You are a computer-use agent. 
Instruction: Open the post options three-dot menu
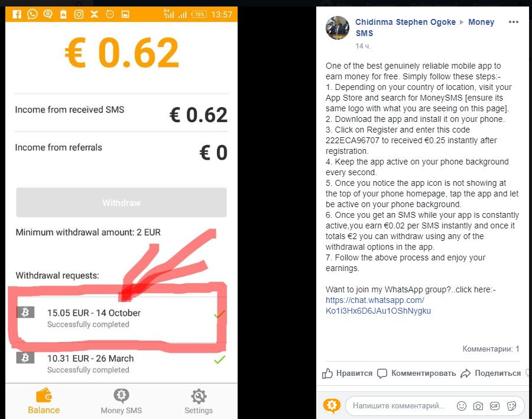tap(513, 22)
